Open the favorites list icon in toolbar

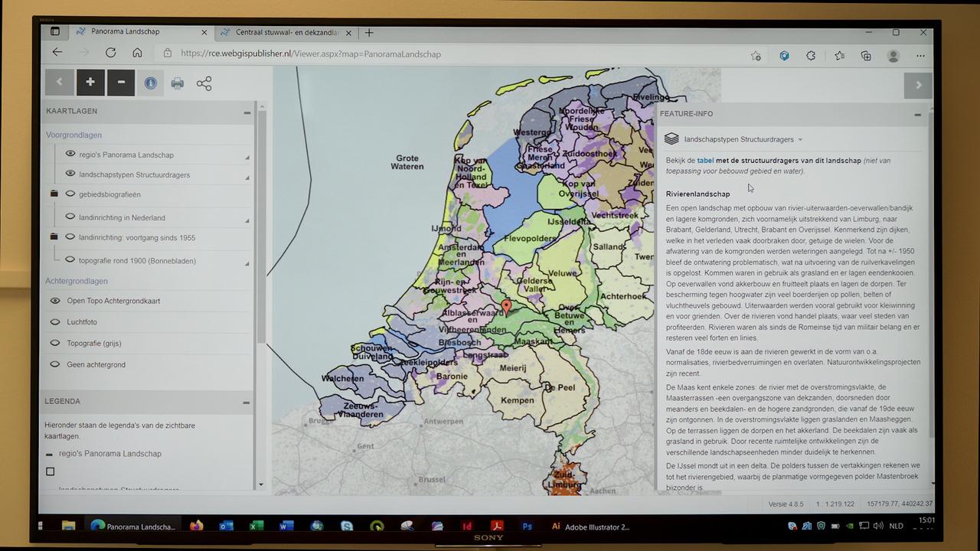839,55
